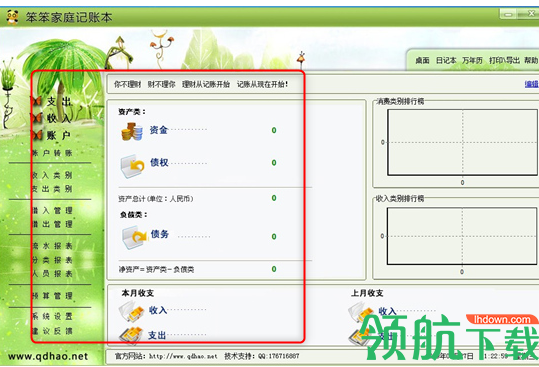Screen dimensions: 539x367
Task: Click the 支出 label under 本月收支
Action: tap(157, 335)
